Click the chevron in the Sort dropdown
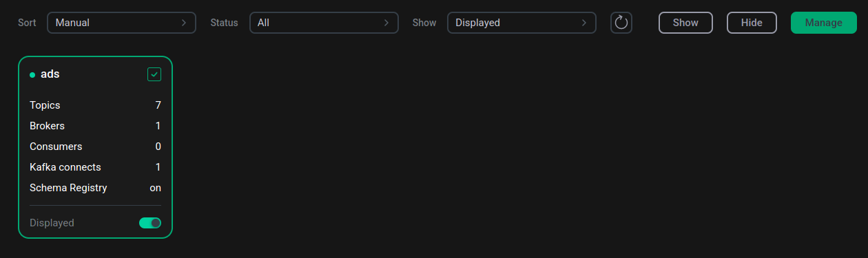The height and width of the screenshot is (258, 868). click(x=184, y=23)
